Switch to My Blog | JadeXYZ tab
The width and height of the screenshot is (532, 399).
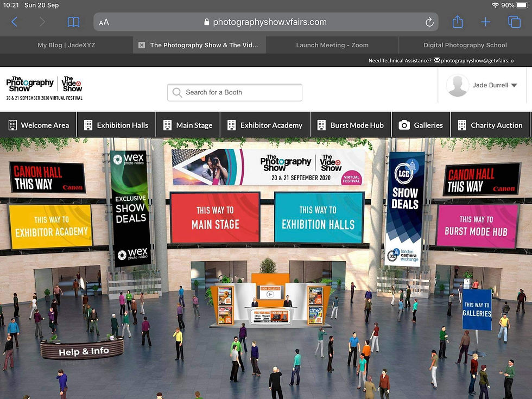(66, 45)
